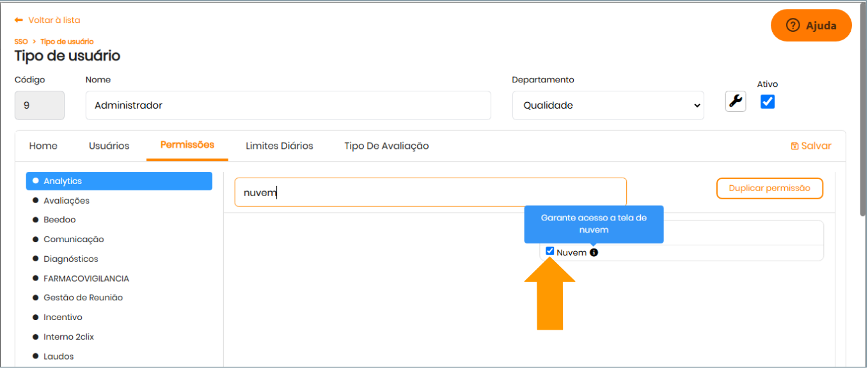Click the question mark help icon
This screenshot has height=368, width=868.
click(x=793, y=26)
